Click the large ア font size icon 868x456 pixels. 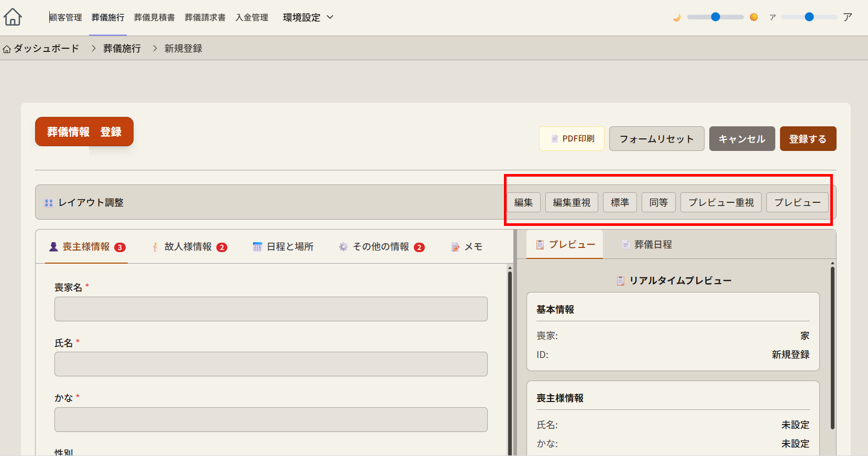point(848,17)
